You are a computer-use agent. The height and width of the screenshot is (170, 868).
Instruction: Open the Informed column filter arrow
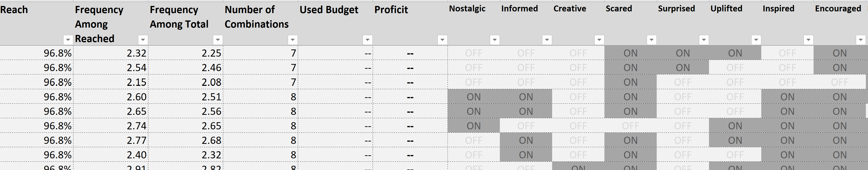547,40
